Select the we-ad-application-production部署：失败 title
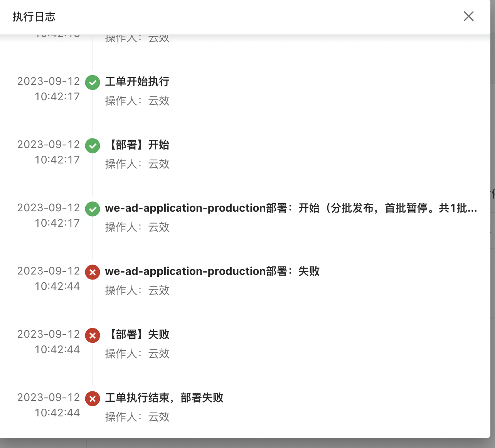495x448 pixels. [212, 271]
